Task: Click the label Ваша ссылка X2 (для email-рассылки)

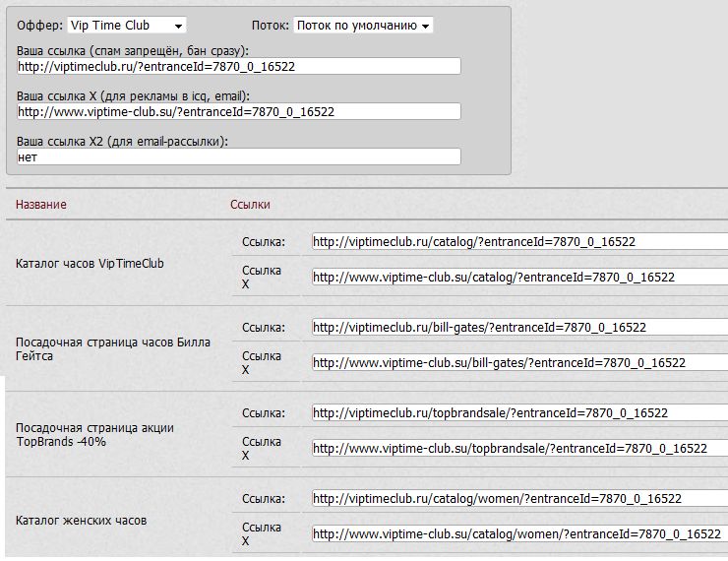Action: tap(123, 141)
